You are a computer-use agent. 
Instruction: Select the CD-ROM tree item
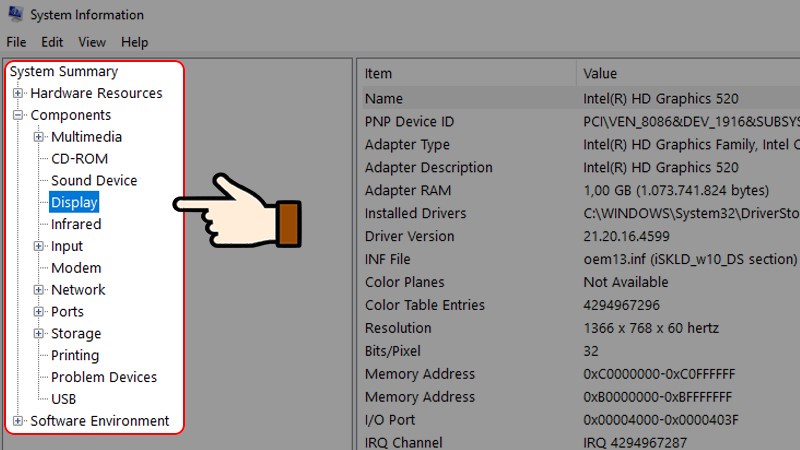[80, 159]
